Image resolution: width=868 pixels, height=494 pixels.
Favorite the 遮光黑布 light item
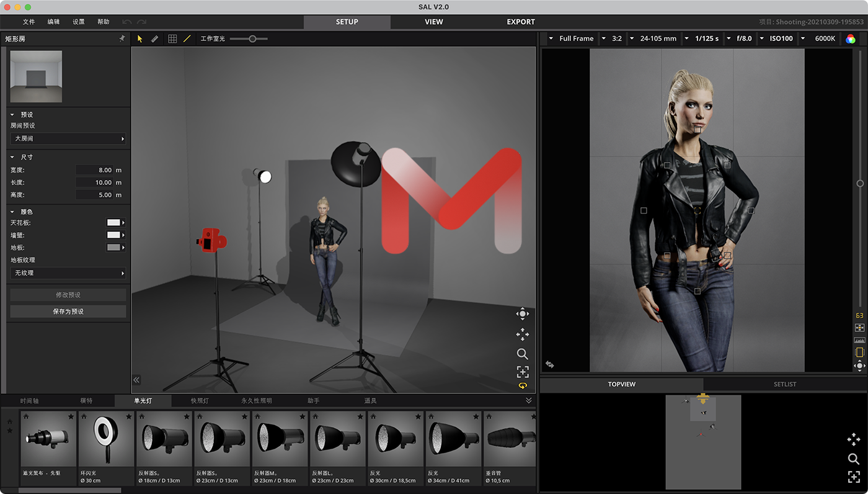pos(71,416)
